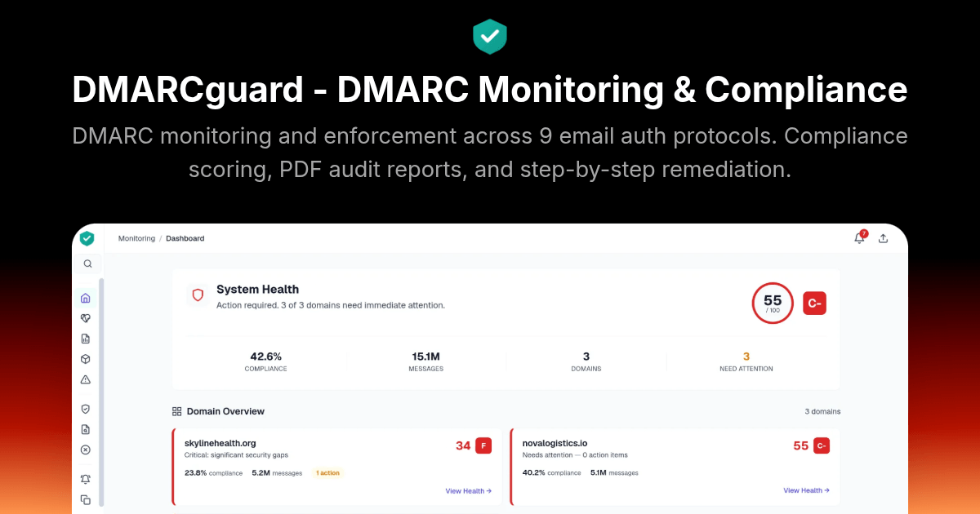The image size is (980, 514).
Task: Click 'Needs attention — 0 action items' text
Action: [x=575, y=454]
